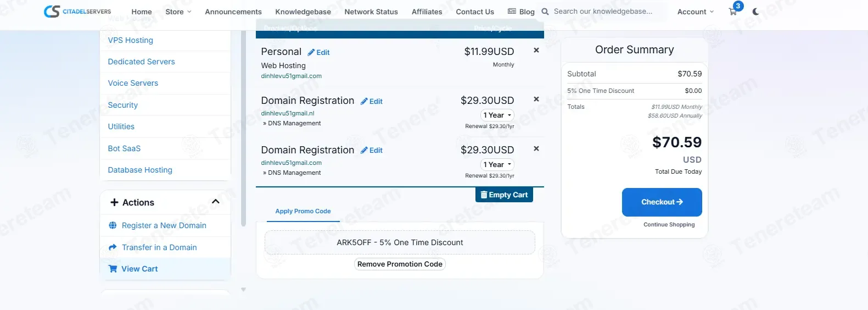Empty the cart
The image size is (868, 310).
(504, 195)
